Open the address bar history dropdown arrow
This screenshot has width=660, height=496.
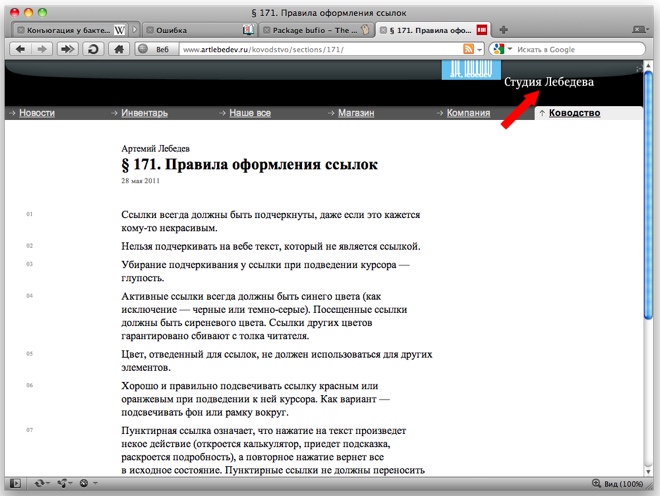click(479, 50)
